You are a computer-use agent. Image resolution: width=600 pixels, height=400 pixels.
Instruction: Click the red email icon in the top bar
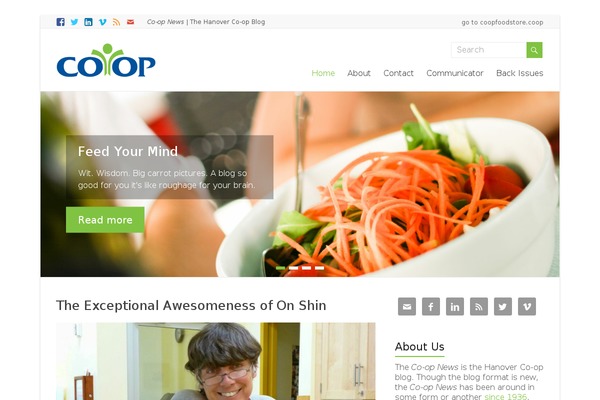[130, 22]
